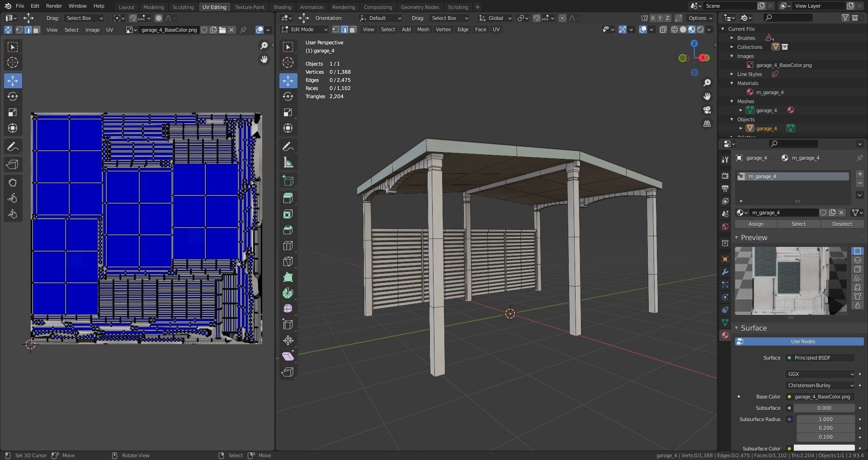The width and height of the screenshot is (868, 460).
Task: Open the Orientation Default dropdown
Action: click(x=380, y=18)
